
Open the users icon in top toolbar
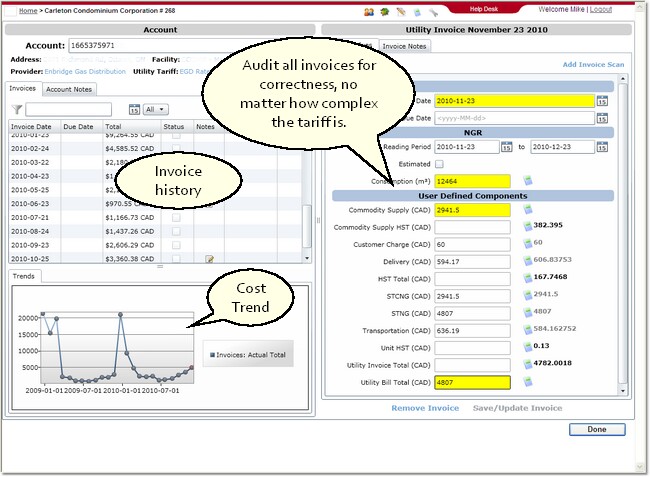(x=369, y=12)
